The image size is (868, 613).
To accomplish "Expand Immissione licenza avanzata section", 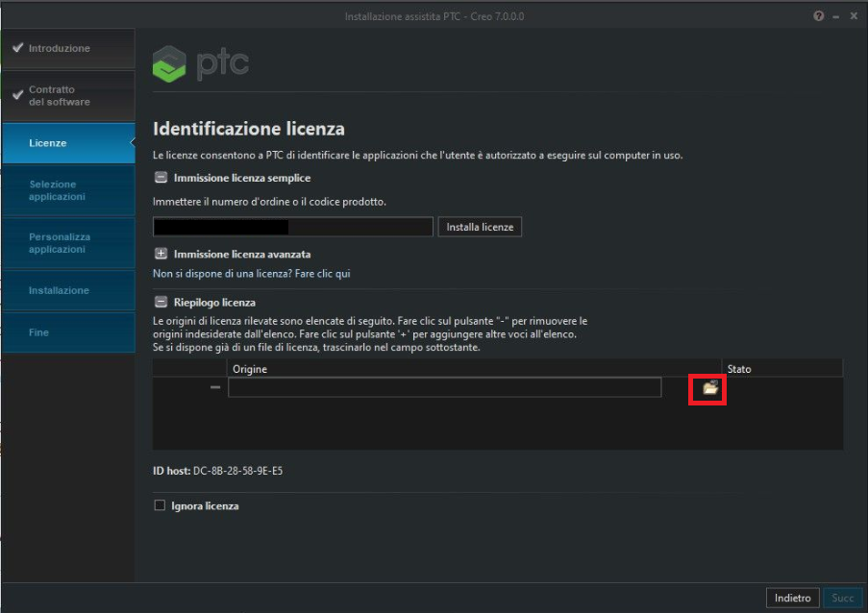I will (161, 254).
